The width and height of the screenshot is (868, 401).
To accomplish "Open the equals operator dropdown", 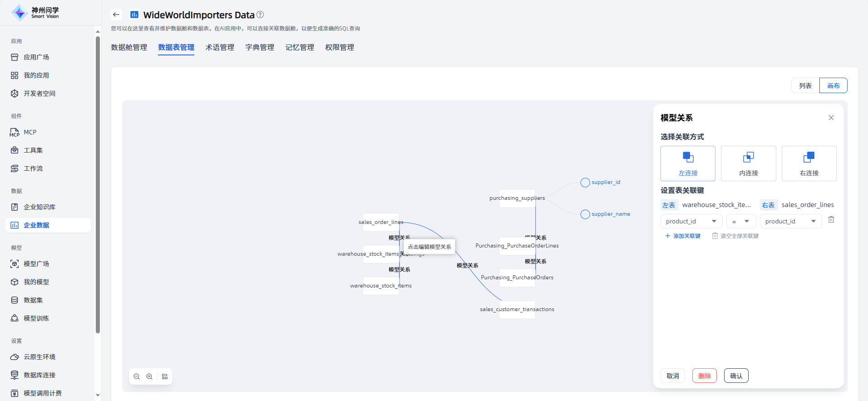I will 741,221.
